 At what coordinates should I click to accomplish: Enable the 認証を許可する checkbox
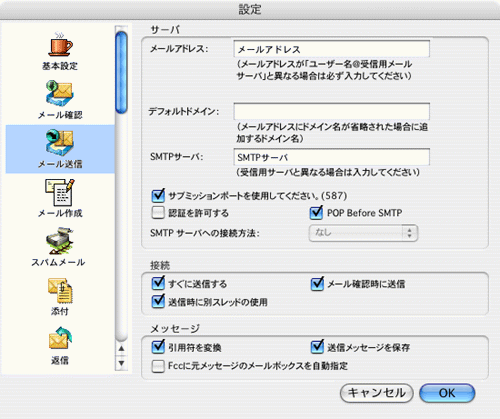pos(158,213)
